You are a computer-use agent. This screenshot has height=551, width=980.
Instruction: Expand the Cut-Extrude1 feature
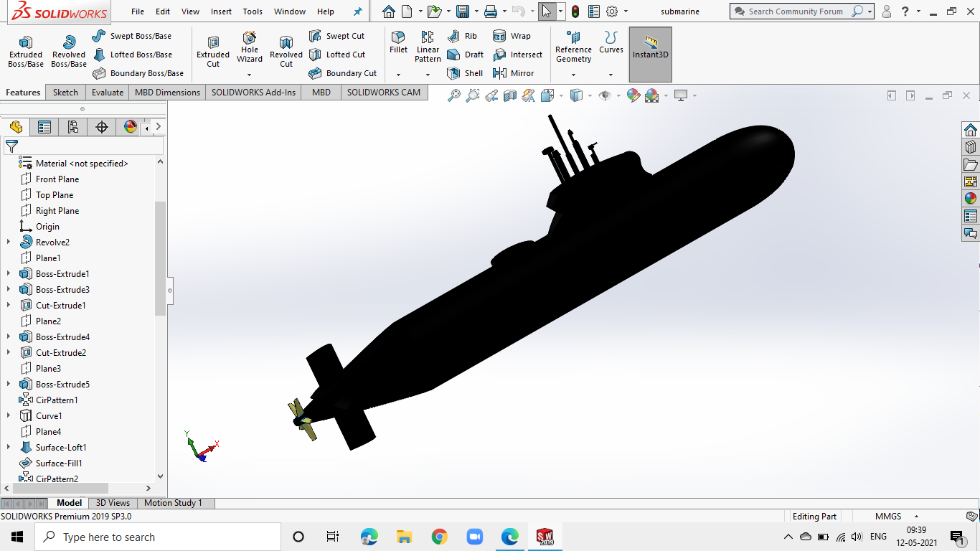[9, 306]
